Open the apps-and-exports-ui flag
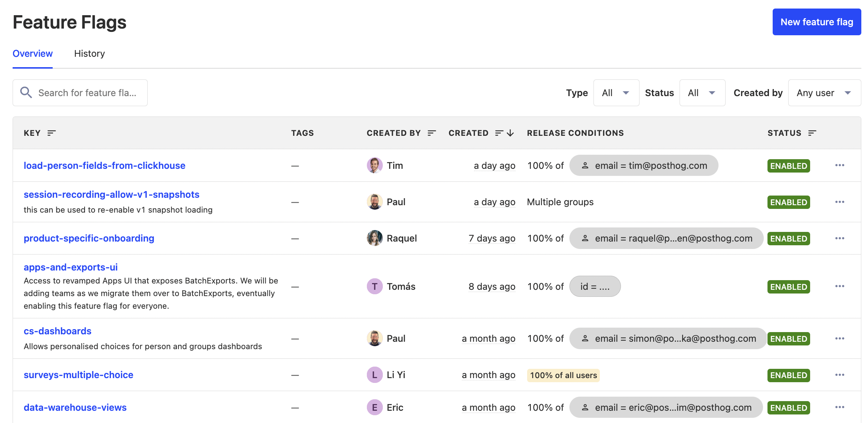Viewport: 868px width, 423px height. (x=70, y=267)
